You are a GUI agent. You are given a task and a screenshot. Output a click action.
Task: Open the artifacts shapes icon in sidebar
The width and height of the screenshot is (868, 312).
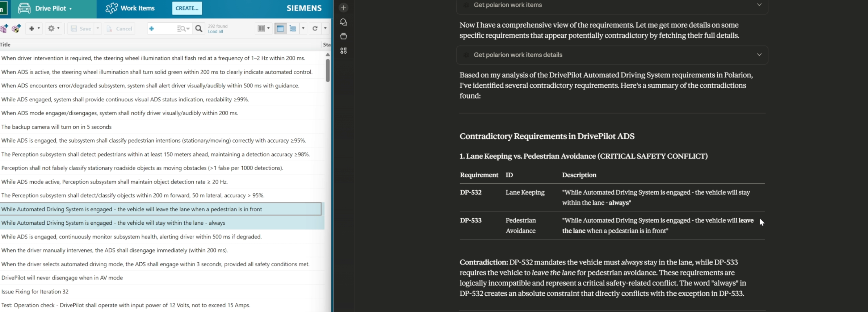click(343, 51)
